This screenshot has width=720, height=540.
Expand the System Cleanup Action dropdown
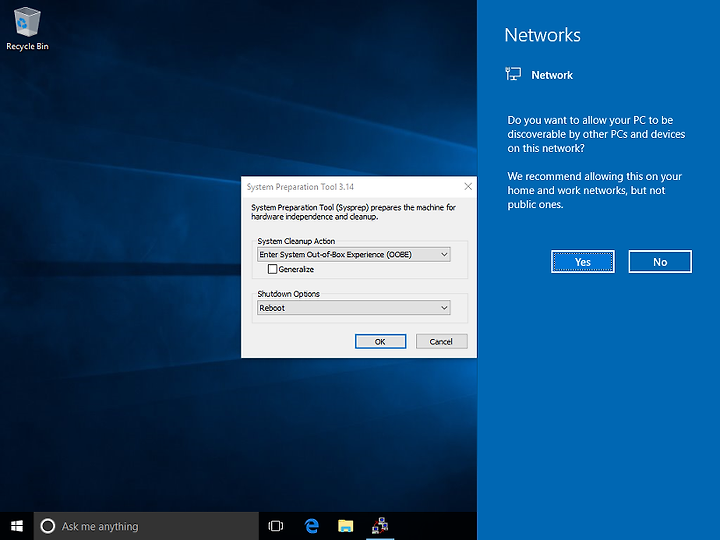pyautogui.click(x=354, y=254)
